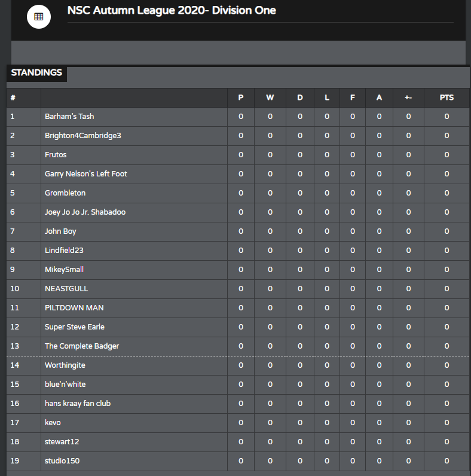Select the PTS column header
Image resolution: width=471 pixels, height=476 pixels.
coord(446,97)
